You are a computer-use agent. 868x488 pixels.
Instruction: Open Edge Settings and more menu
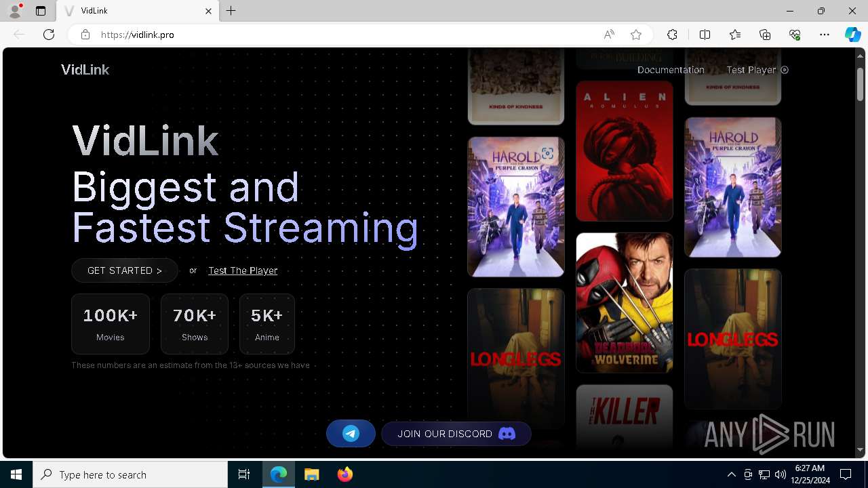pyautogui.click(x=825, y=35)
